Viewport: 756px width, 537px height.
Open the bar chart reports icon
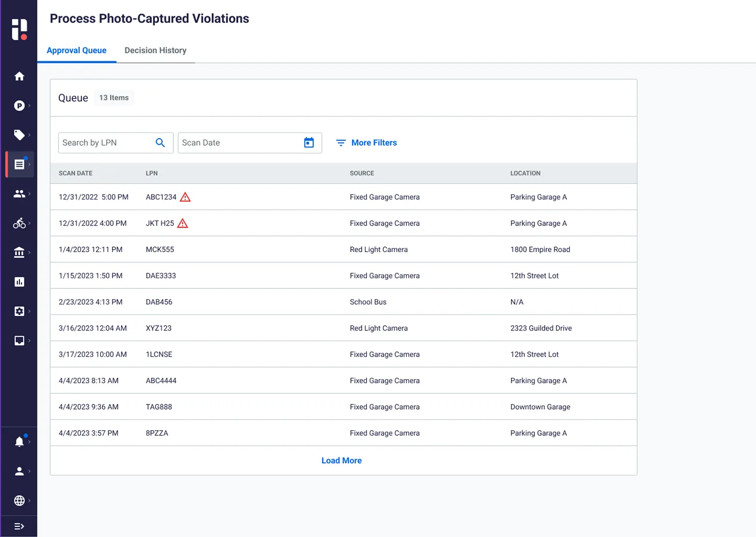pos(19,282)
